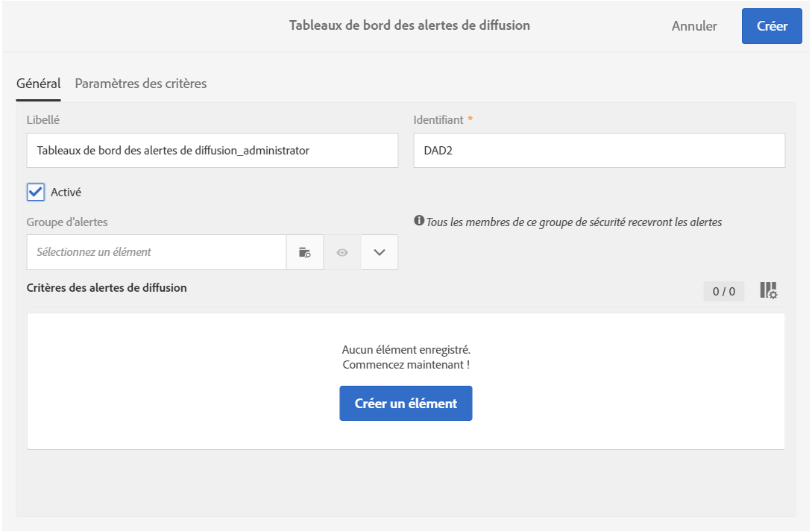This screenshot has width=812, height=532.
Task: Click the Sélectionnez un élément combo box
Action: pos(157,252)
